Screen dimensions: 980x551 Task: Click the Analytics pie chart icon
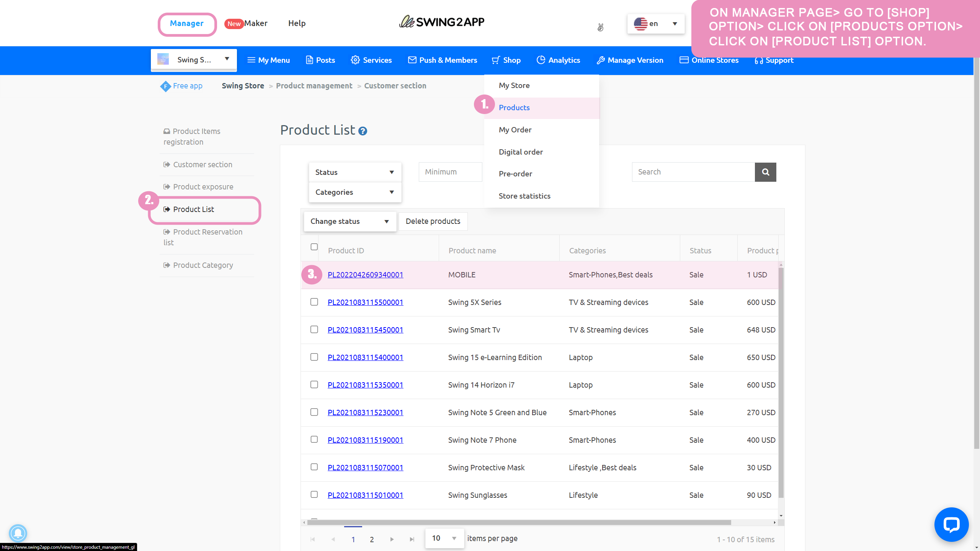[541, 60]
